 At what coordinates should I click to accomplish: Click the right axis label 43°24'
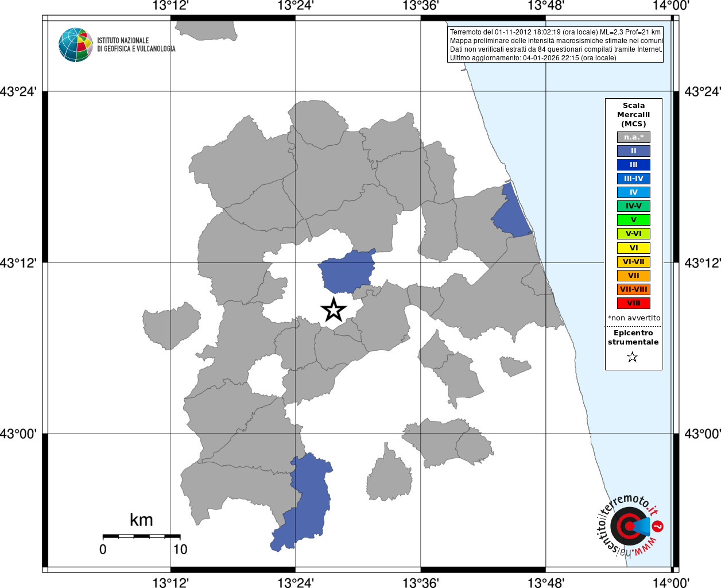click(703, 92)
